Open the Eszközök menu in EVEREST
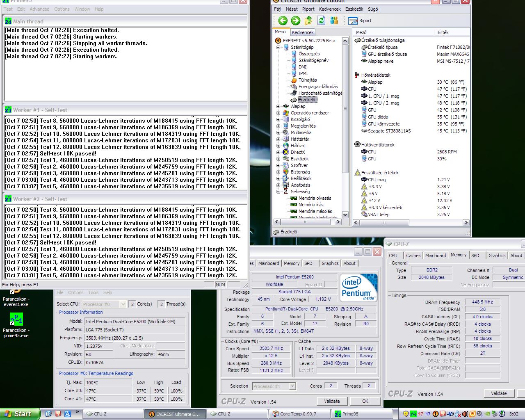 coord(354,9)
